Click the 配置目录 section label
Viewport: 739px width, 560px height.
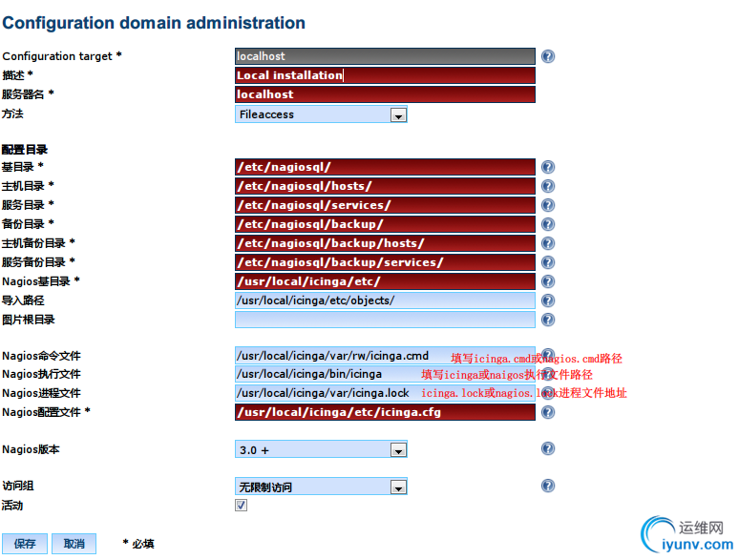(x=25, y=150)
